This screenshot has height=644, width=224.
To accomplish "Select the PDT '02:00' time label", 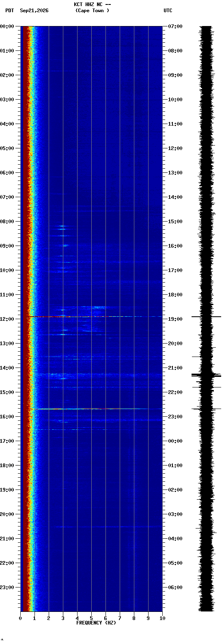I will click(x=7, y=75).
